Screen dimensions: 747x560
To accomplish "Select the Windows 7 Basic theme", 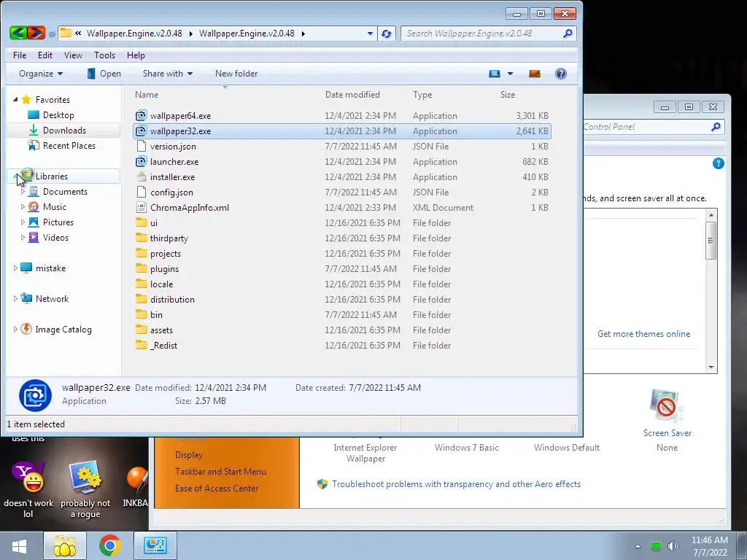I will (x=466, y=448).
